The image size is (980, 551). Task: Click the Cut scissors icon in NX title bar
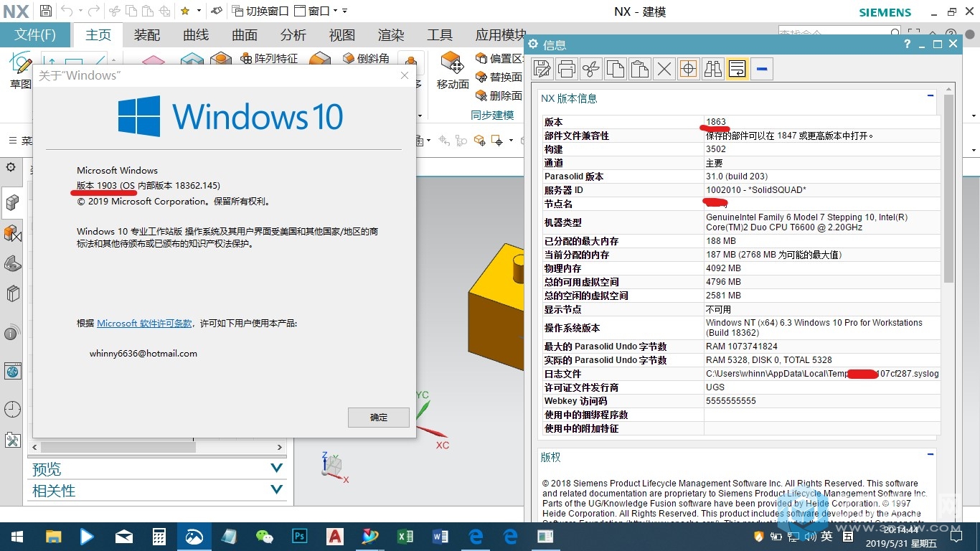[x=115, y=11]
